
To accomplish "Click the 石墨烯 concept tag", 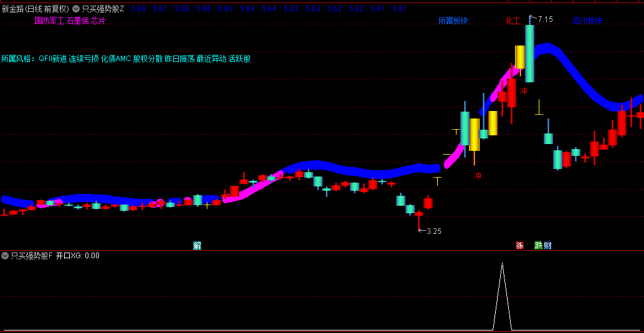I will click(x=77, y=21).
